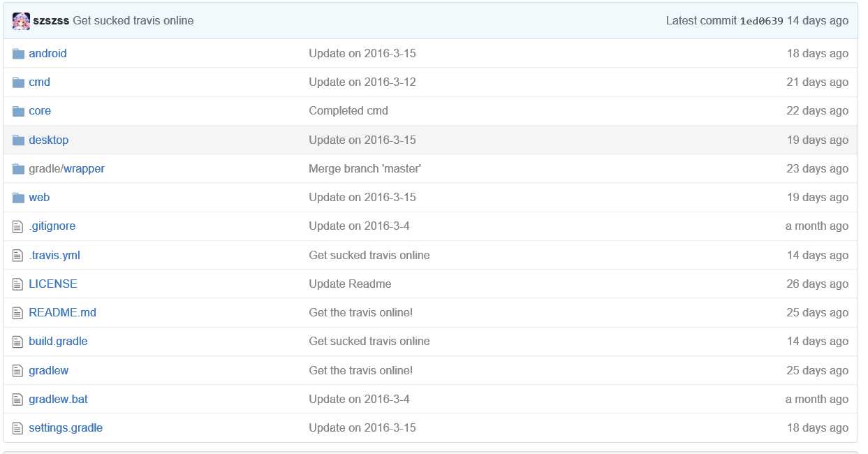
Task: Open cmd commit 'Update on 2016-3-12'
Action: pos(362,82)
